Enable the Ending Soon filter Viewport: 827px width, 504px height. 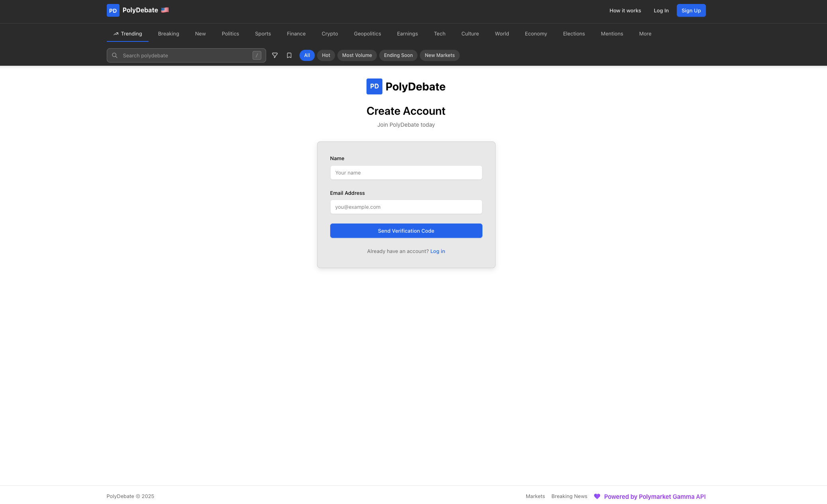pyautogui.click(x=398, y=55)
